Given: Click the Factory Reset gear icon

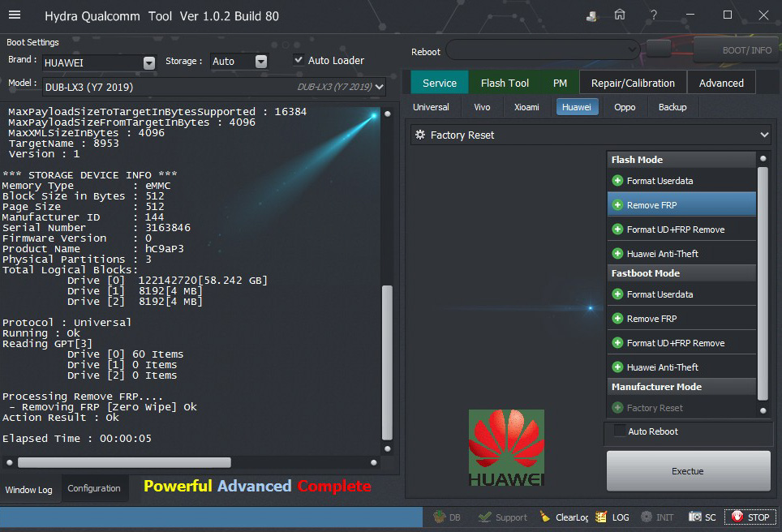Looking at the screenshot, I should (420, 135).
